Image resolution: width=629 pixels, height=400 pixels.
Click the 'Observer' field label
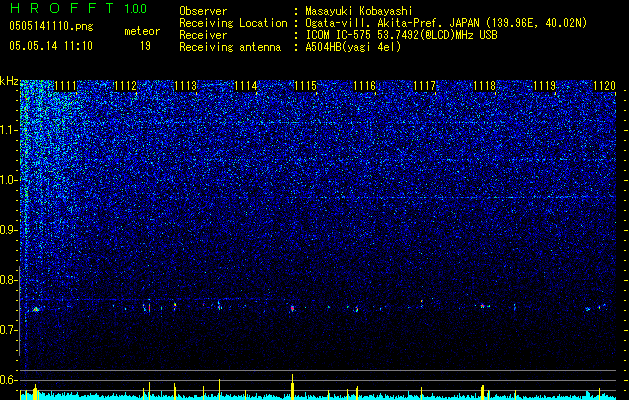[x=203, y=11]
